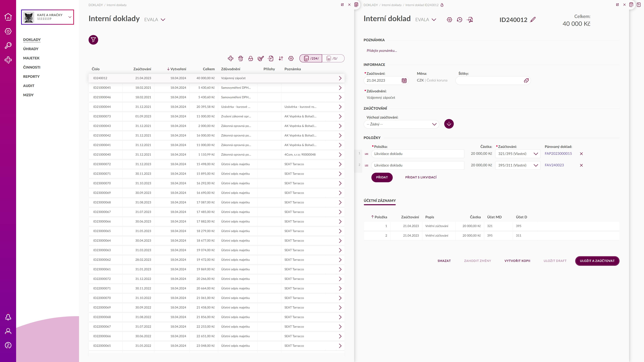This screenshot has width=644, height=362.
Task: Open notifications bell in left sidebar
Action: (x=8, y=317)
